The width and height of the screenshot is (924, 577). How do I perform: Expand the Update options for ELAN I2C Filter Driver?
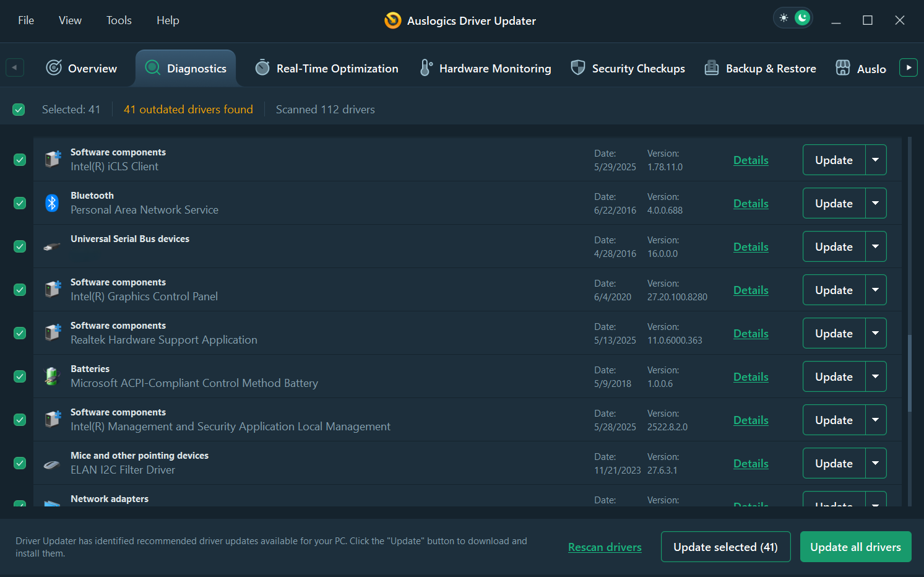[876, 462]
